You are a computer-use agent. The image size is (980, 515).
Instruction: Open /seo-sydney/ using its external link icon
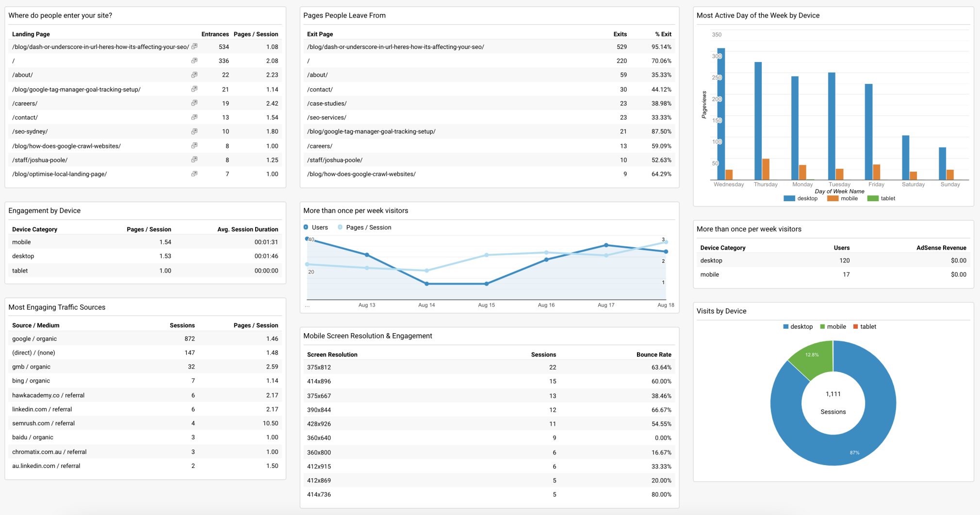195,131
